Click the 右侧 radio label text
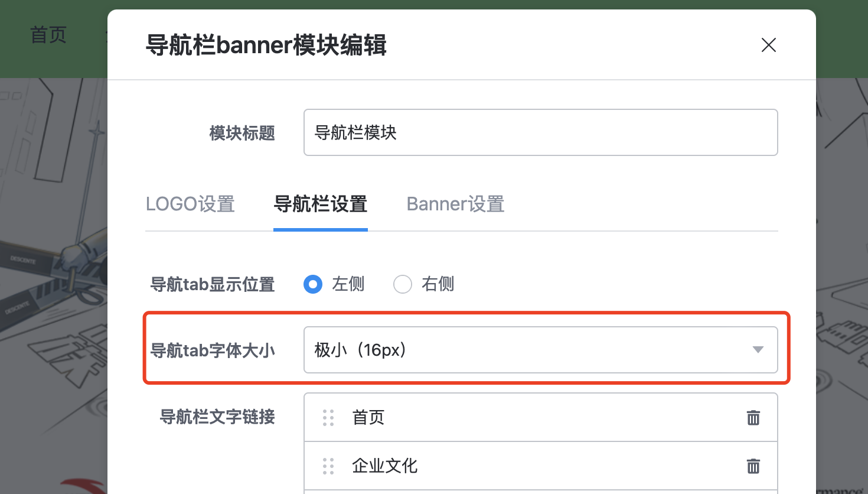The image size is (868, 494). coord(438,284)
